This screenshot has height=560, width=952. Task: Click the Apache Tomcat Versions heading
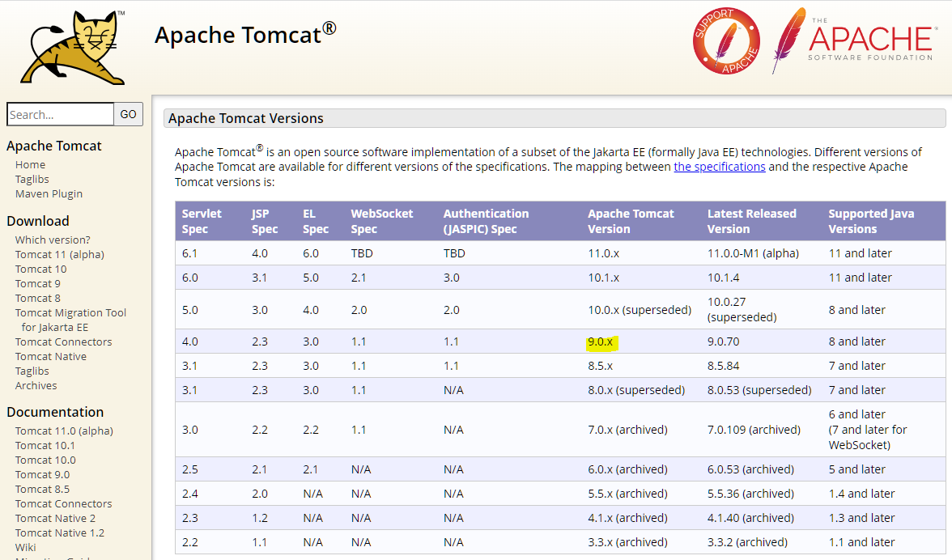point(246,118)
